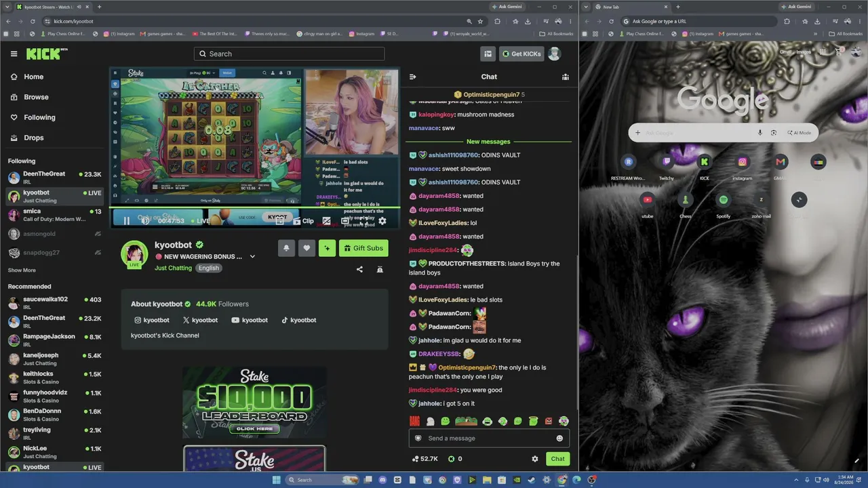The width and height of the screenshot is (868, 488).
Task: Click the Send a message field
Action: pyautogui.click(x=489, y=438)
